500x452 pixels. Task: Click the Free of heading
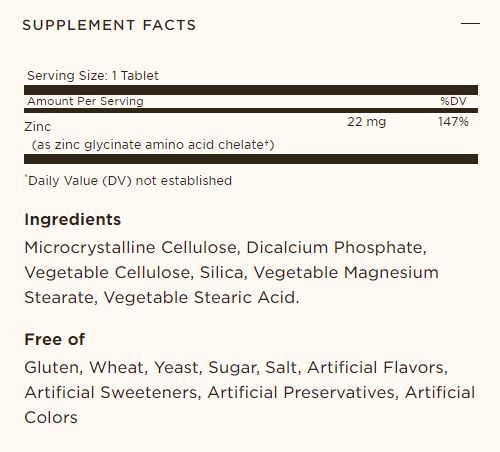click(x=55, y=340)
